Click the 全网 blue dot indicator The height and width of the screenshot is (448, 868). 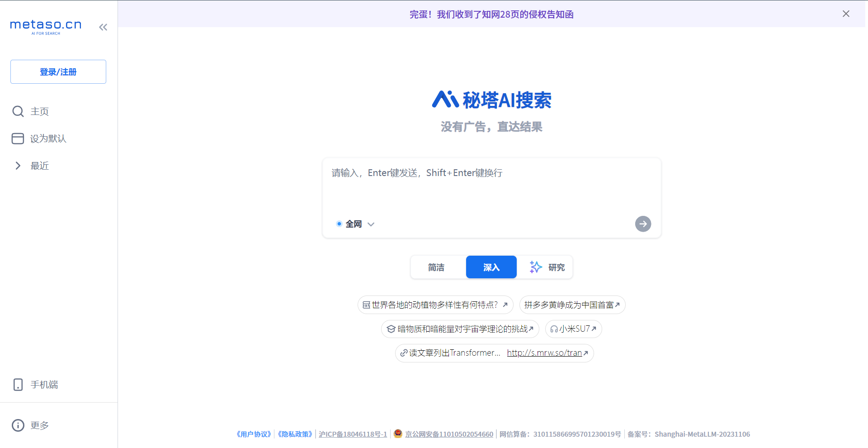pos(339,224)
